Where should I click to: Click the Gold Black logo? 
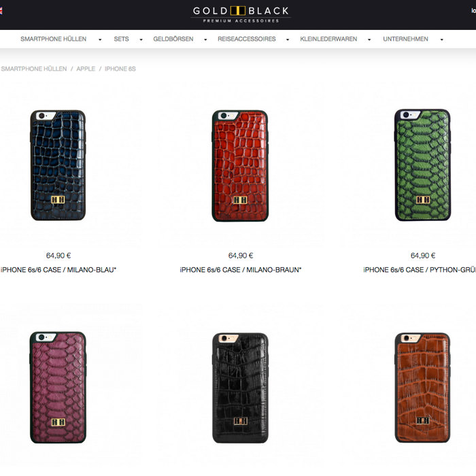241,14
